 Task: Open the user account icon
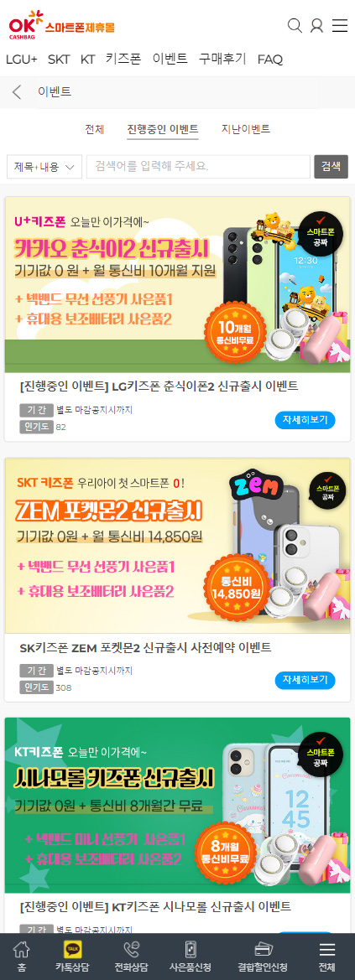316,26
